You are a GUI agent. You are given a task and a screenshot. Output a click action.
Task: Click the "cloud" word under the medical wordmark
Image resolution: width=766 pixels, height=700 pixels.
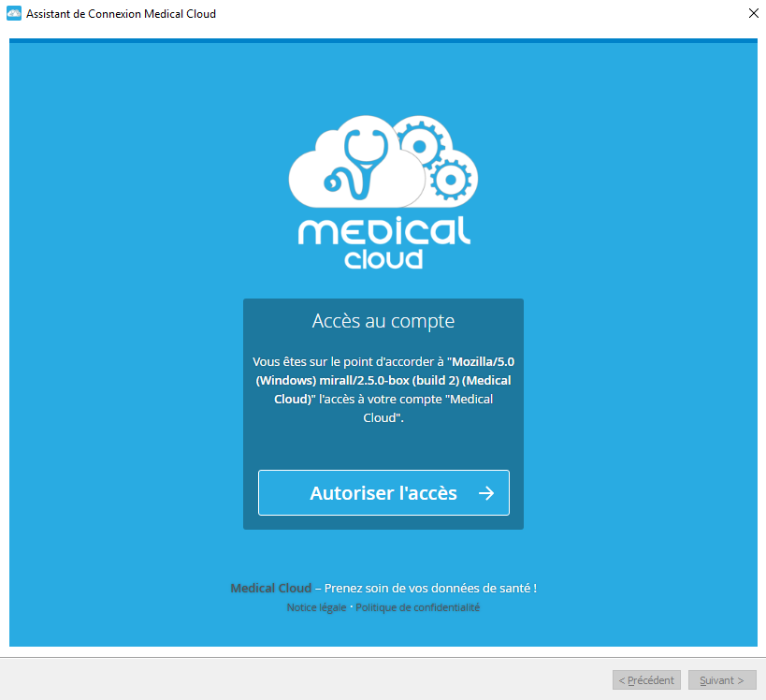383,258
